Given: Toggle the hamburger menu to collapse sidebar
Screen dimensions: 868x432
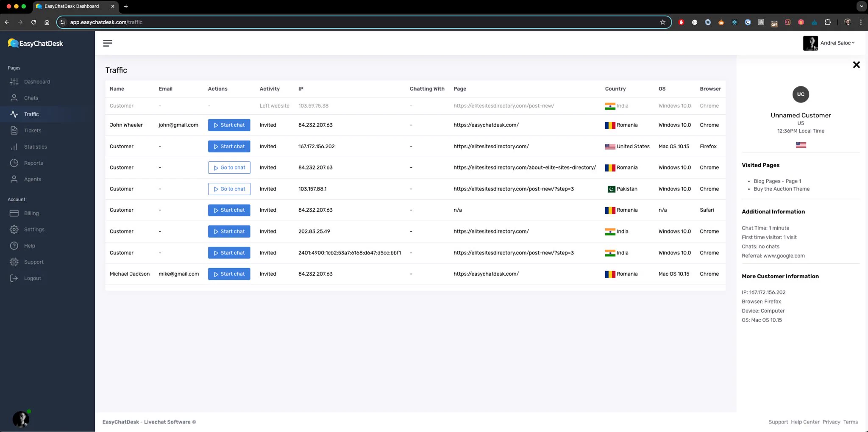Looking at the screenshot, I should click(x=108, y=43).
